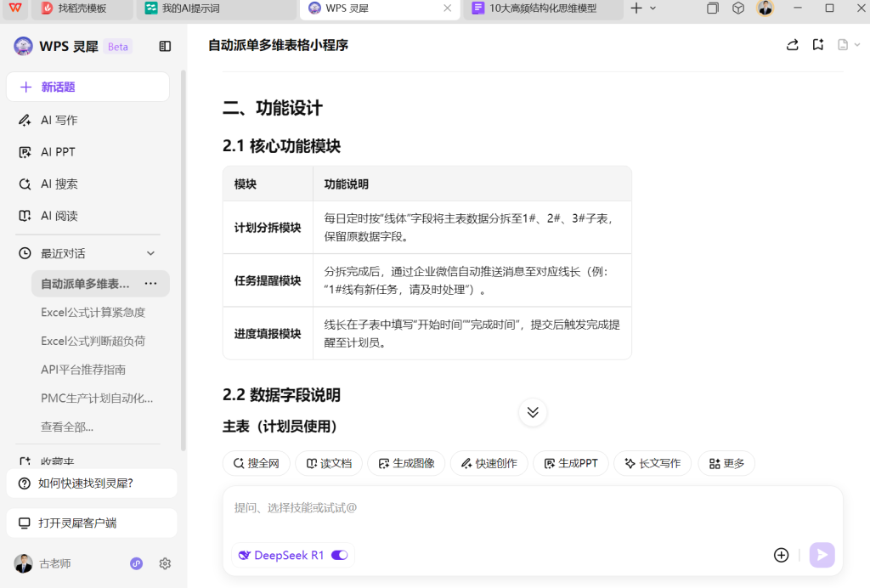Screen dimensions: 870x588
Task: Bookmark the conversation with the favorite icon
Action: pyautogui.click(x=818, y=45)
